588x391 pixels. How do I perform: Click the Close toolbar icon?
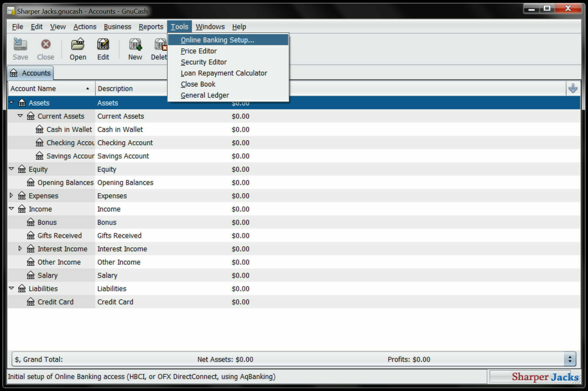pos(45,45)
